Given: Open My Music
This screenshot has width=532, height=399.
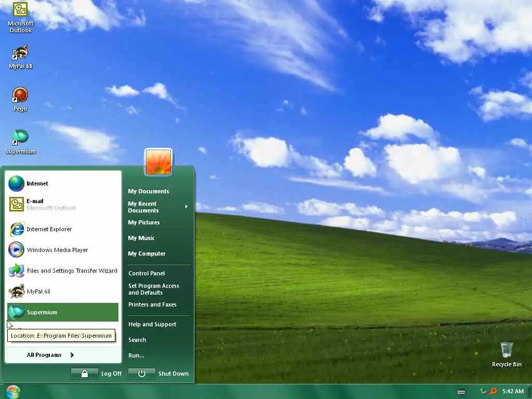Looking at the screenshot, I should (x=141, y=238).
